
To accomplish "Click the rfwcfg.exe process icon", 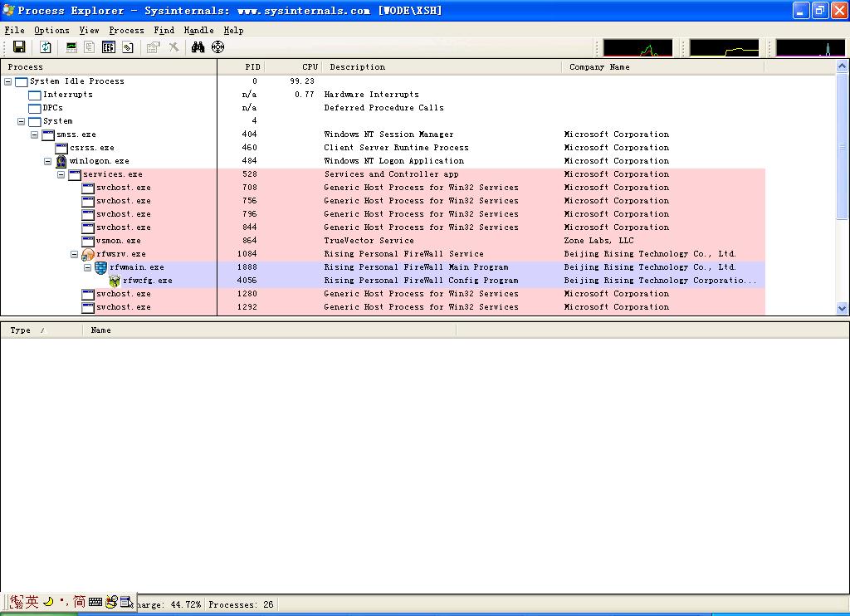I will click(x=115, y=281).
